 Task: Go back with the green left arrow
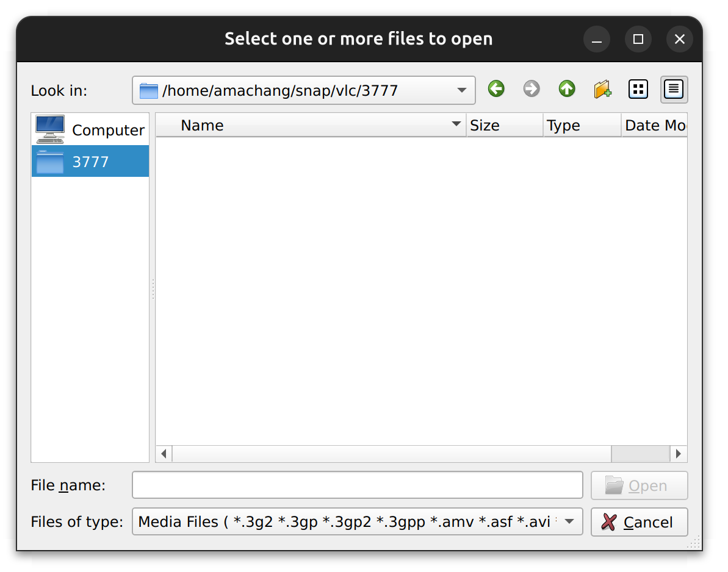tap(496, 89)
